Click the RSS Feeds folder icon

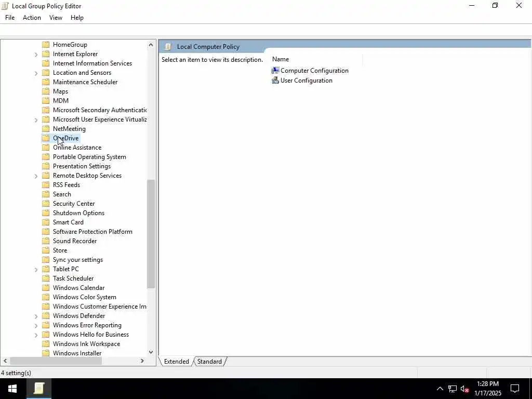(46, 185)
